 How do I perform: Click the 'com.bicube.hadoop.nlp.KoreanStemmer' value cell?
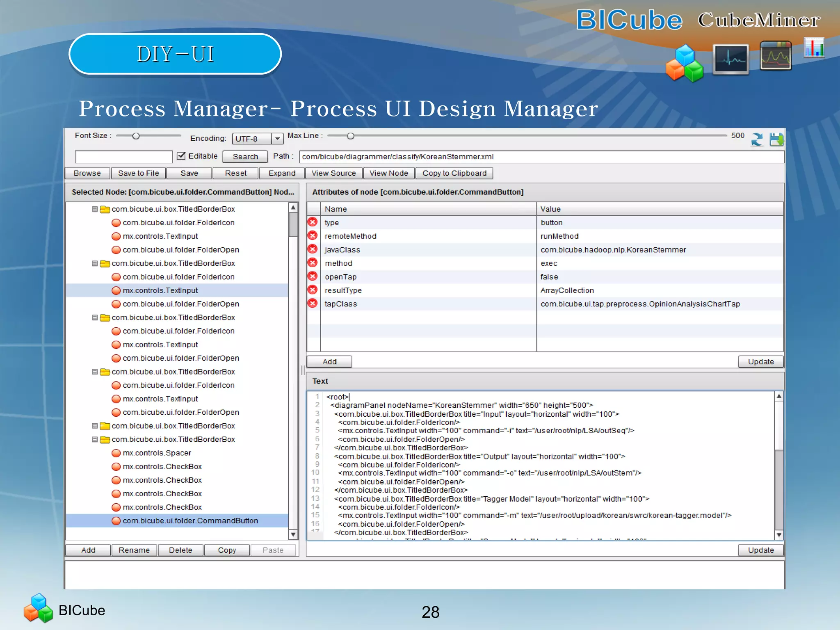tap(660, 249)
